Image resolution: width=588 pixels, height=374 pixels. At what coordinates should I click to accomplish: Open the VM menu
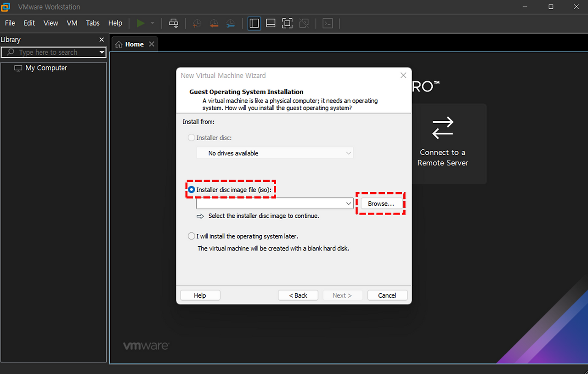pyautogui.click(x=72, y=23)
